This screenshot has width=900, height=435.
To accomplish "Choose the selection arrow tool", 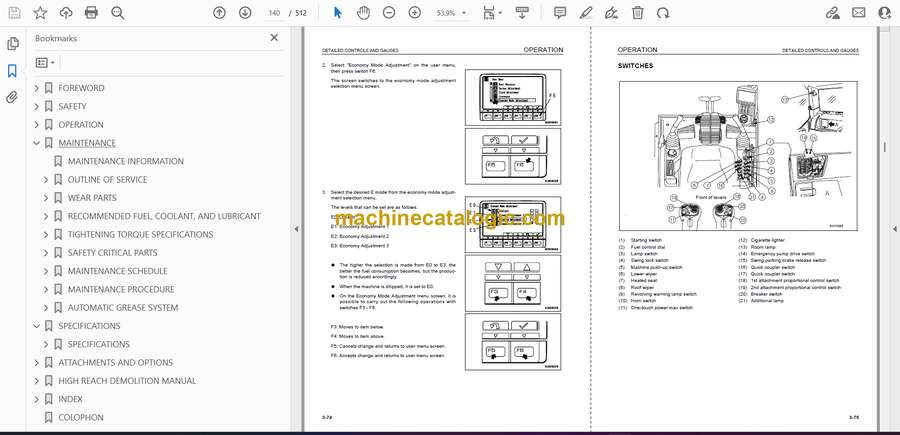I will point(338,13).
